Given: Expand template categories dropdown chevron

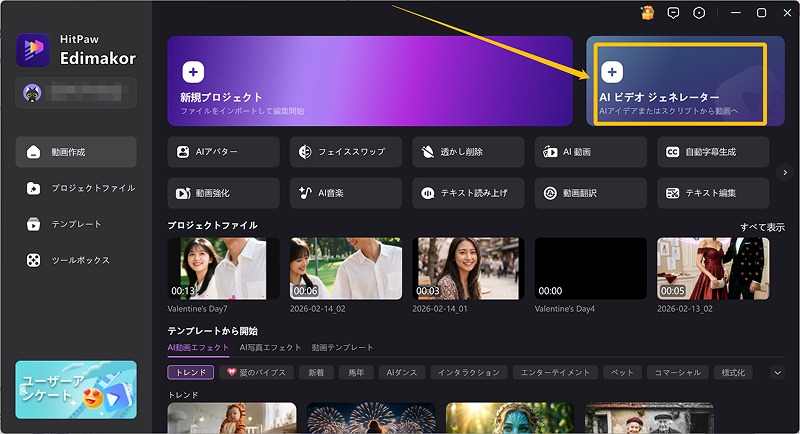Looking at the screenshot, I should (x=778, y=373).
